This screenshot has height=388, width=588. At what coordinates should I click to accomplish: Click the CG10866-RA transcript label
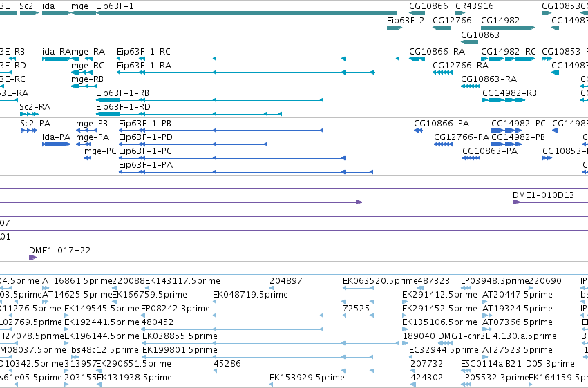[x=437, y=52]
